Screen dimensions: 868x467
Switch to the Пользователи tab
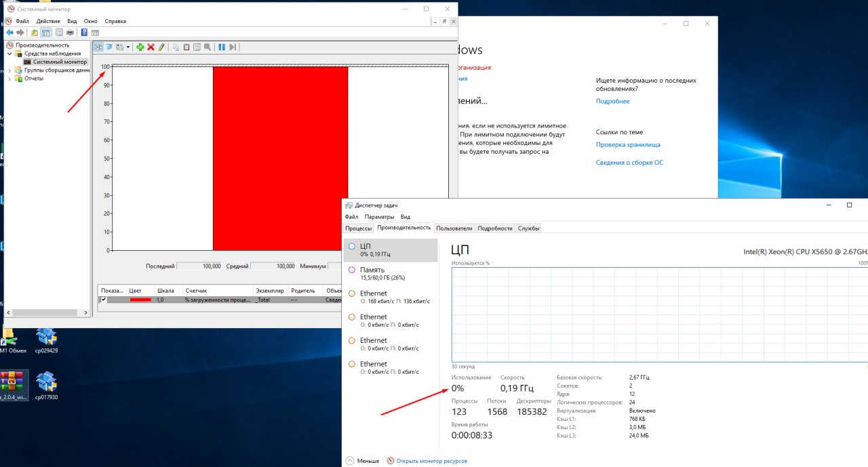[x=454, y=228]
